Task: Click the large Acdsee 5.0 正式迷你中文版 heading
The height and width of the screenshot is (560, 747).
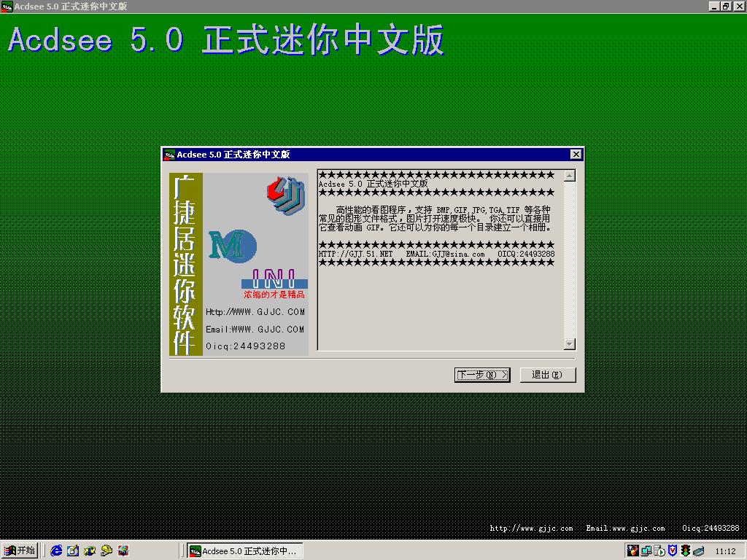Action: (227, 40)
